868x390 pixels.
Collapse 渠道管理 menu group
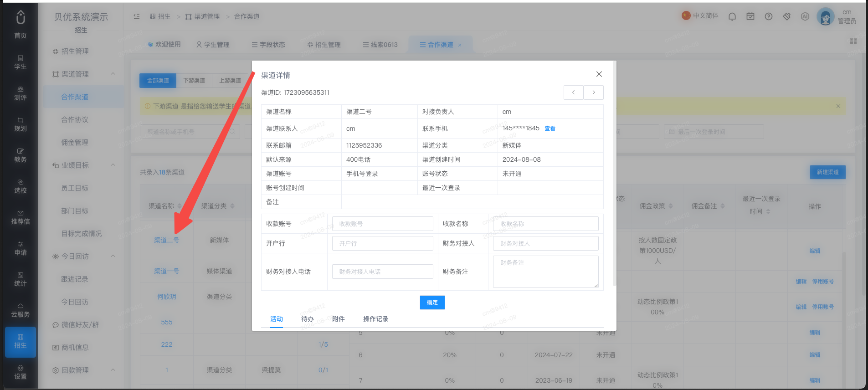coord(113,74)
